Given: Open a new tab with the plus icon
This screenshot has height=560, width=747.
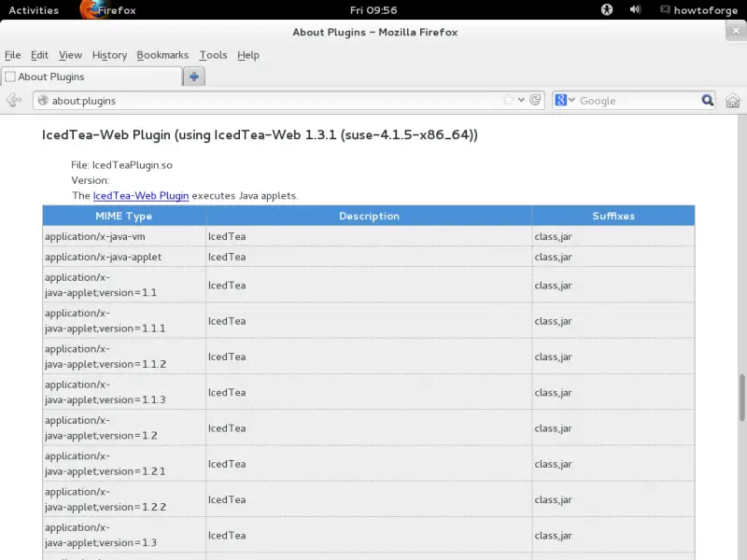Looking at the screenshot, I should click(194, 77).
